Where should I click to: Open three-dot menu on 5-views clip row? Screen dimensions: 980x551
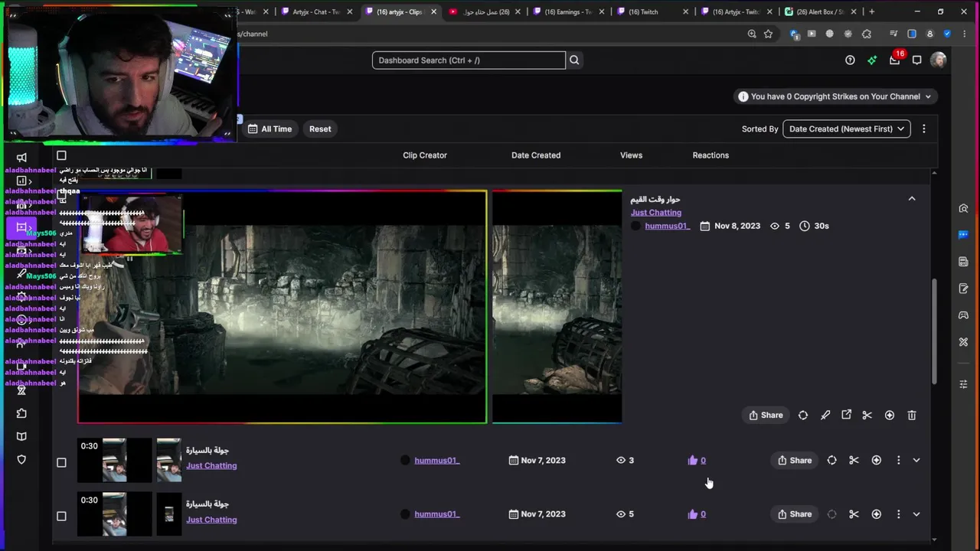[899, 514]
